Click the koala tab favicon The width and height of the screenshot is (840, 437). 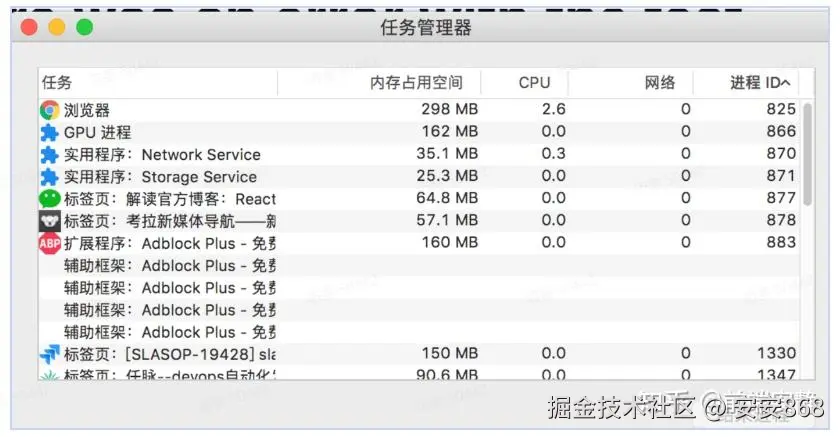point(49,221)
